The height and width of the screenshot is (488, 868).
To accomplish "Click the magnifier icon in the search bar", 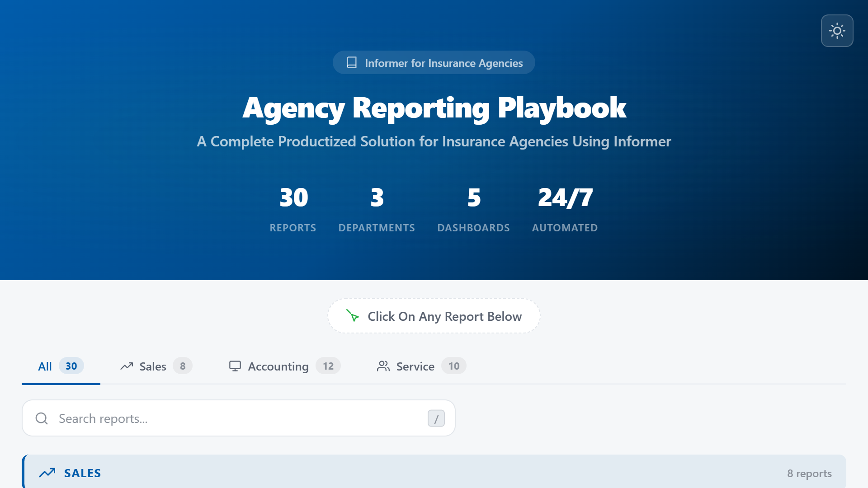I will (42, 418).
